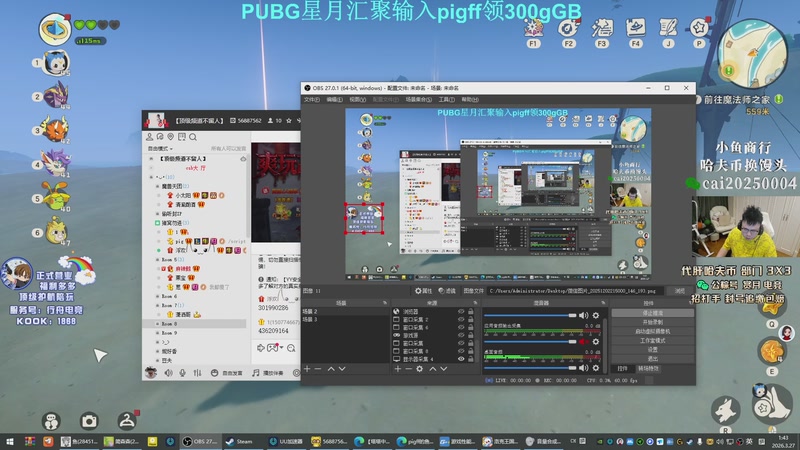Mute the bottom mixer channel speaker

[x=584, y=367]
